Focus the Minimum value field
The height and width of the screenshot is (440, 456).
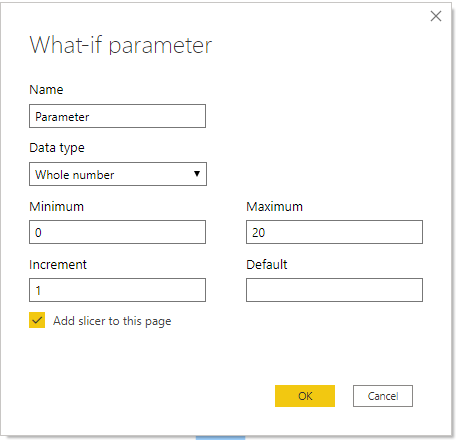tap(117, 232)
